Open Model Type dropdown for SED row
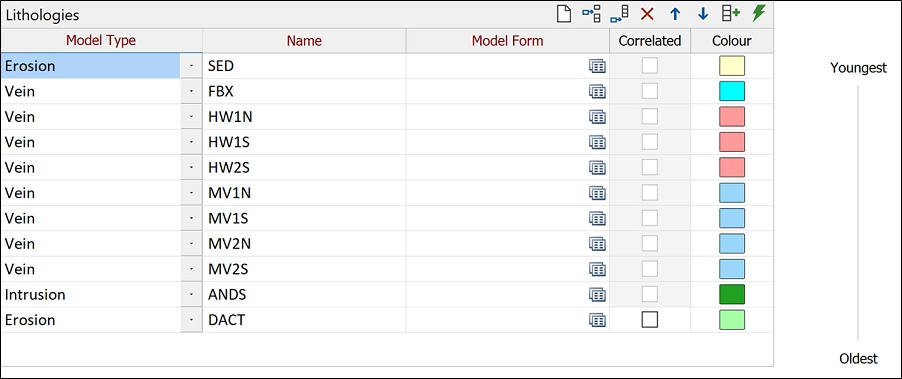The width and height of the screenshot is (902, 379). point(191,66)
